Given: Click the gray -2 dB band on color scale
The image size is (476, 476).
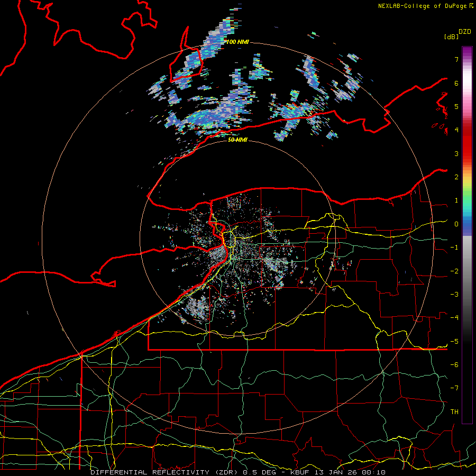Looking at the screenshot, I should coord(467,271).
